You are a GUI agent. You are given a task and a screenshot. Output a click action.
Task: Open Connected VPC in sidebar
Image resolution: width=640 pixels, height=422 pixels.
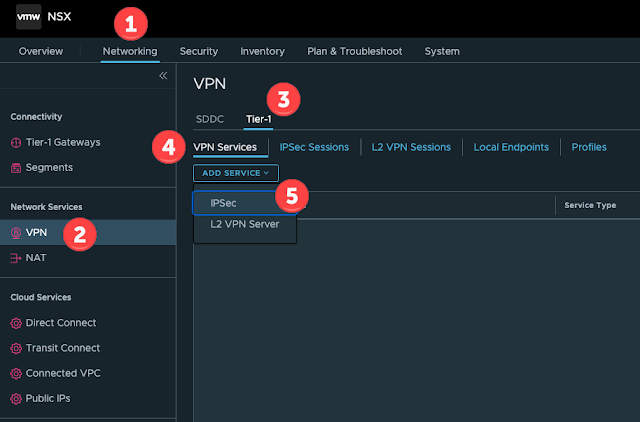63,373
